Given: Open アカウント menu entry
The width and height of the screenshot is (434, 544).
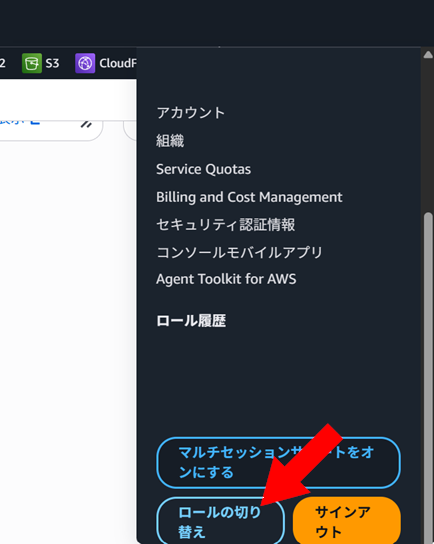Looking at the screenshot, I should 190,113.
